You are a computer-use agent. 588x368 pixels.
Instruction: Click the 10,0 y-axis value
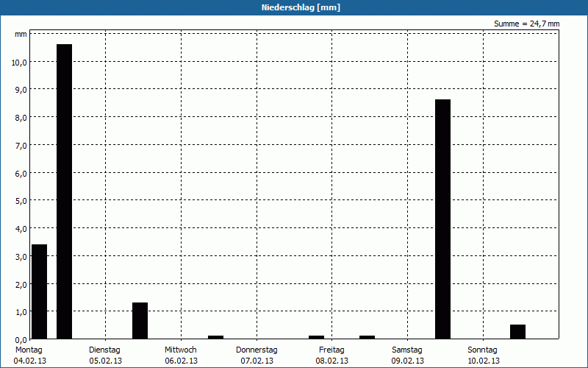click(19, 63)
